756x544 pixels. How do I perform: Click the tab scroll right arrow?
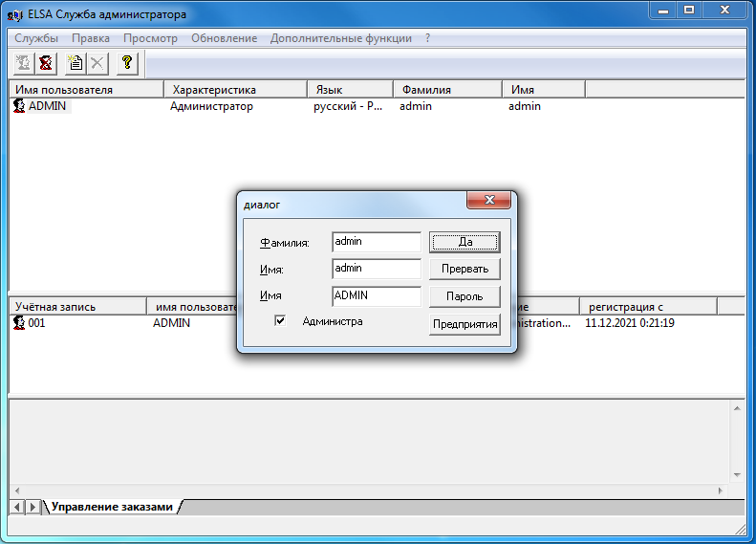[x=32, y=507]
